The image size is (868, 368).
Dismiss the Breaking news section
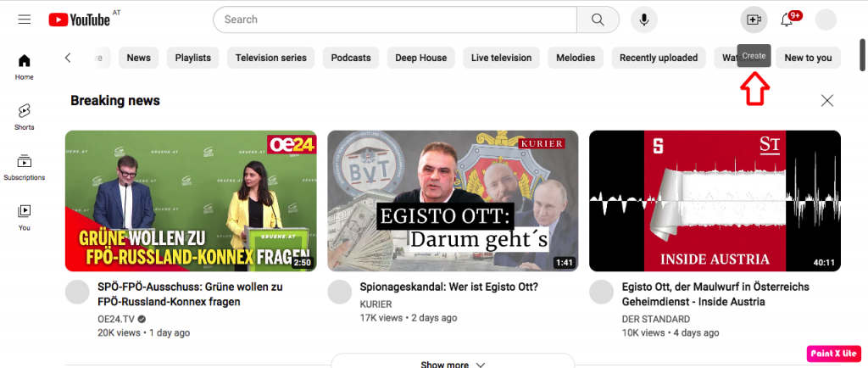point(827,100)
